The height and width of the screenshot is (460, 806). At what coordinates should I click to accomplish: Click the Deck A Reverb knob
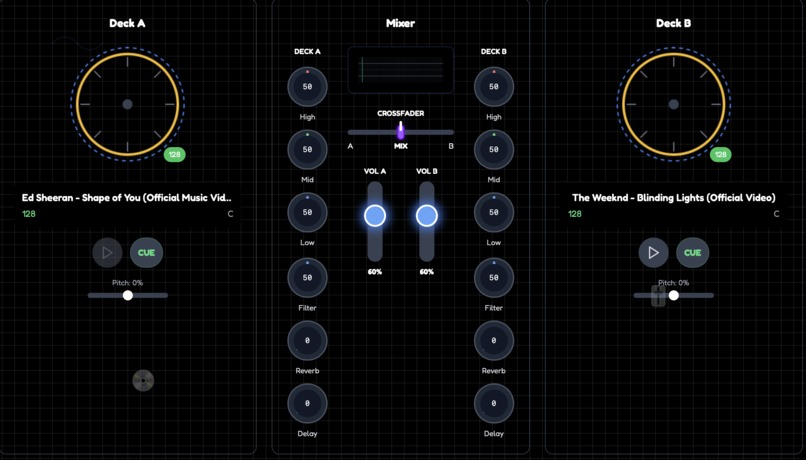click(x=307, y=340)
